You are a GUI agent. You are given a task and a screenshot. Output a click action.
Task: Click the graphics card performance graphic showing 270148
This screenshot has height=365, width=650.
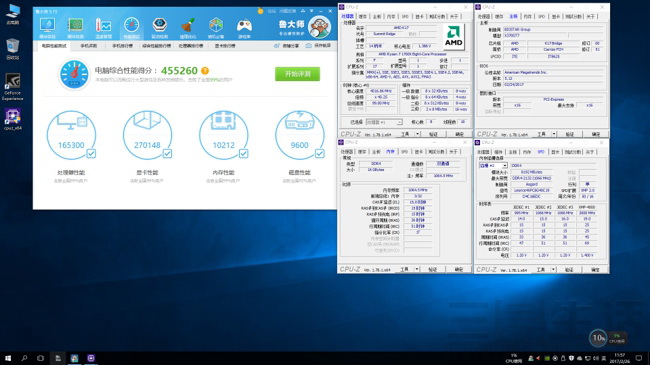[x=147, y=135]
